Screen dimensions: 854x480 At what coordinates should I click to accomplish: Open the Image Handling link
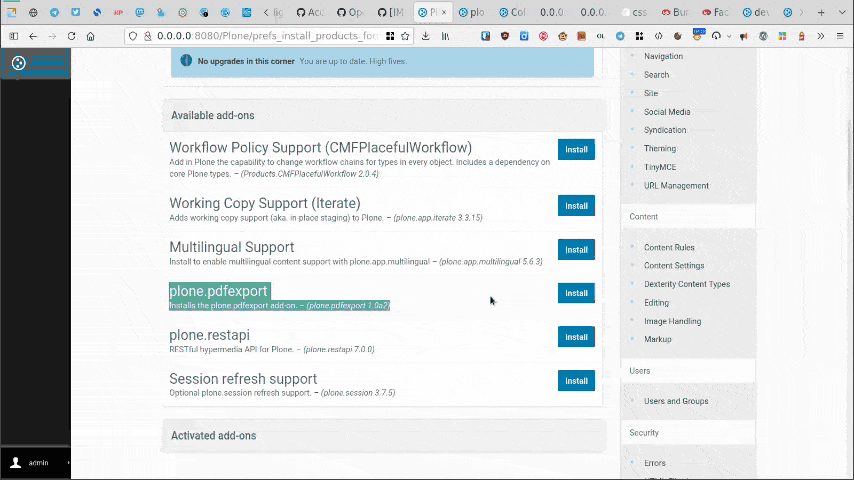[x=673, y=321]
